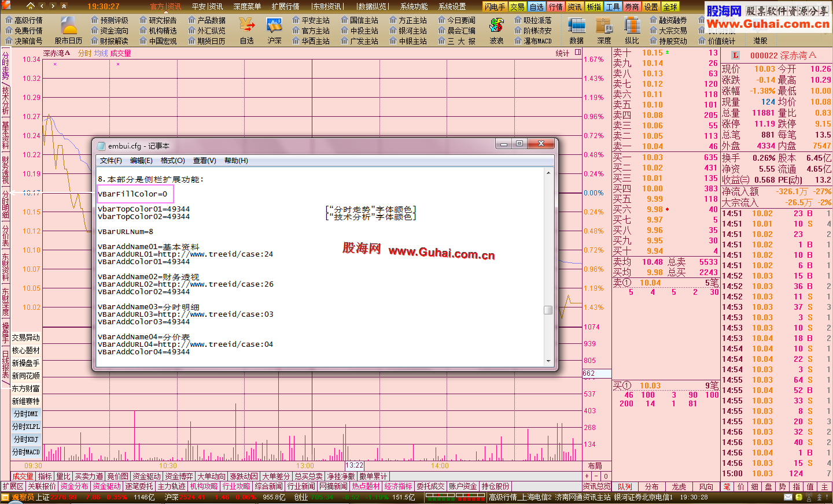
Task: Select 交易异动 in left panel
Action: click(26, 338)
